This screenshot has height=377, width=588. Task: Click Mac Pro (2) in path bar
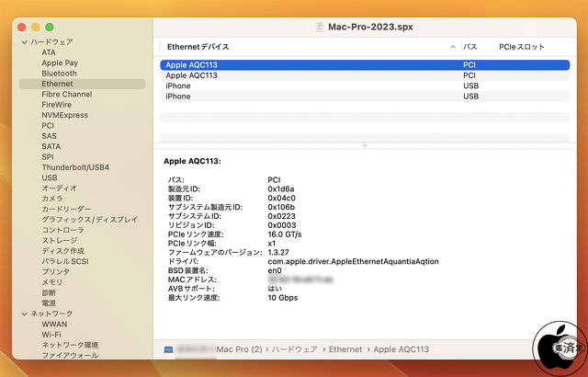pos(239,349)
